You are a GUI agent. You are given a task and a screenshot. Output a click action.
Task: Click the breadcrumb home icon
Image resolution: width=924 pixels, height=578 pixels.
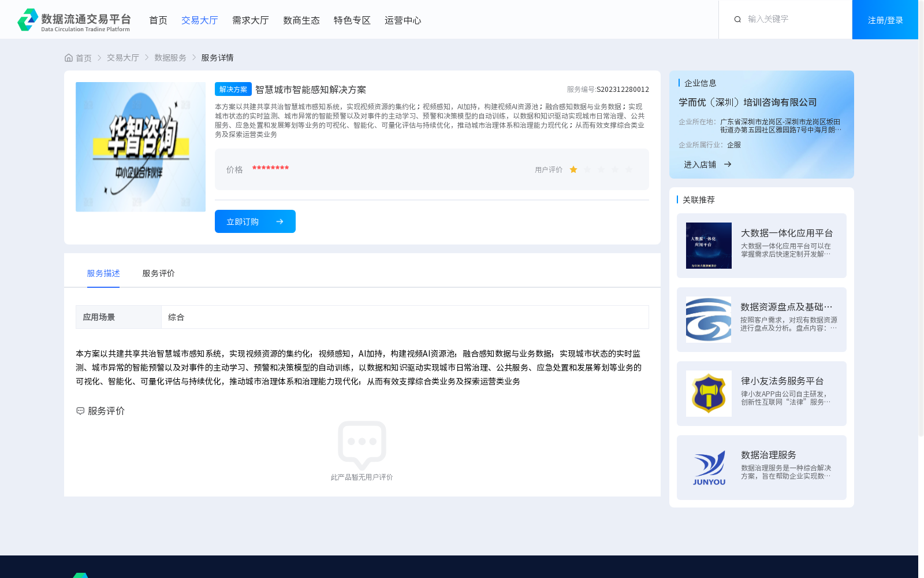coord(69,58)
